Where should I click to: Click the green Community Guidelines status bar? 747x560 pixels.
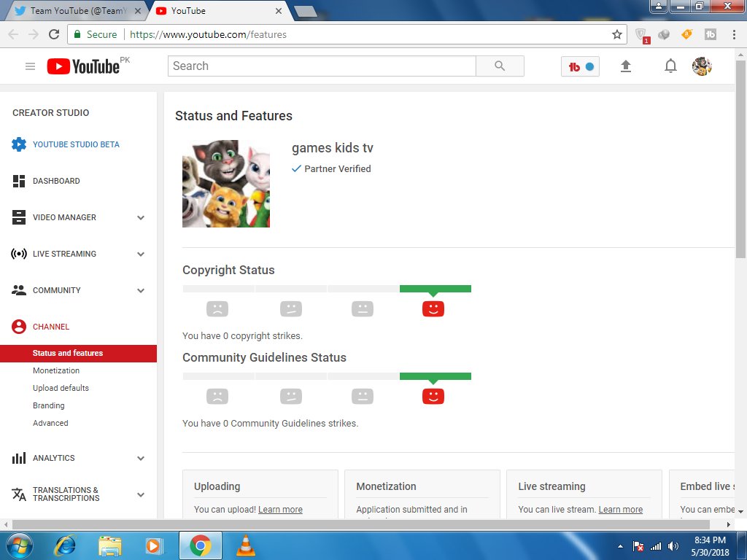436,376
